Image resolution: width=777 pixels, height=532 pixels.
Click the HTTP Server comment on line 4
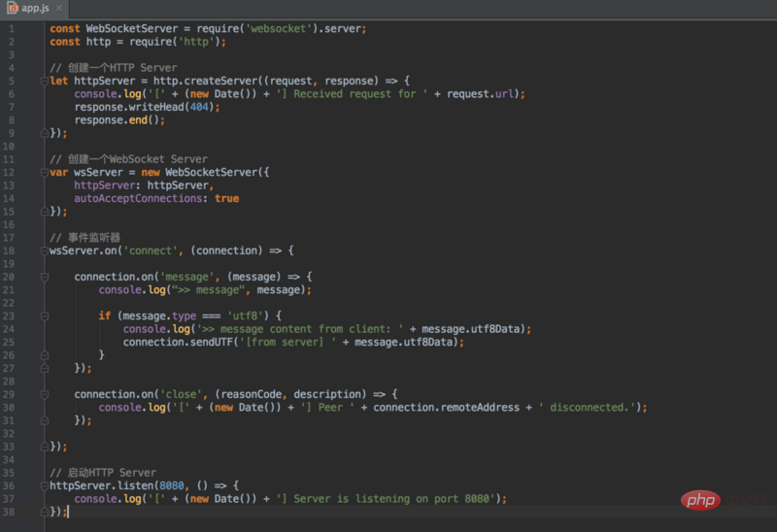(x=113, y=68)
